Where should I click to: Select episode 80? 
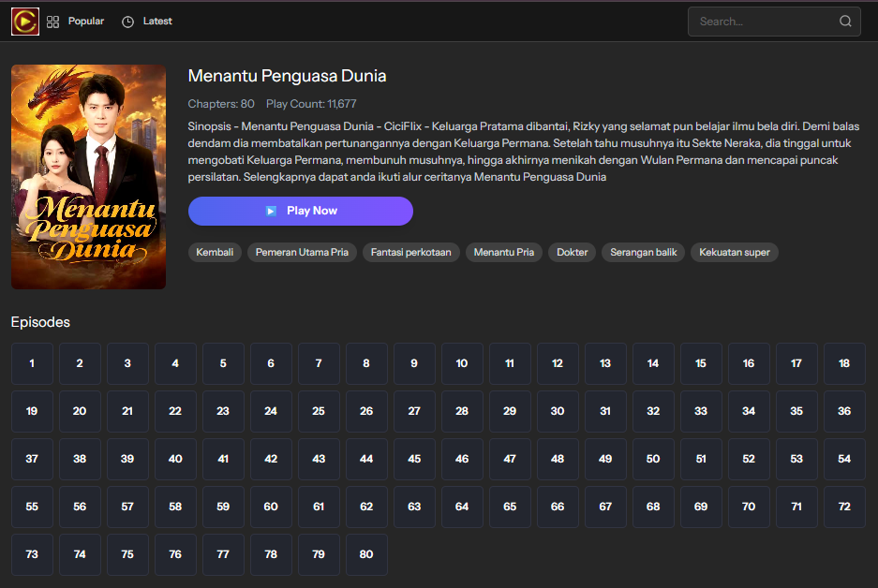[366, 554]
